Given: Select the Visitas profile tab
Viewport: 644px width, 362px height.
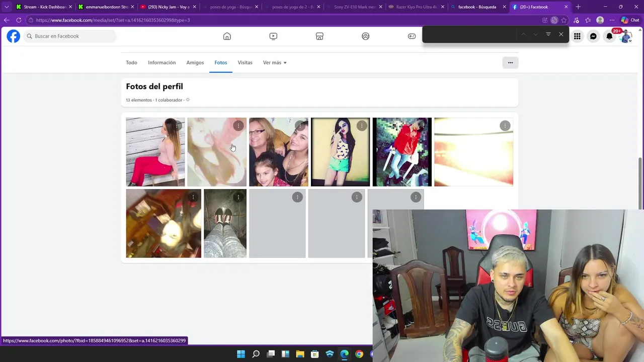Looking at the screenshot, I should pos(245,63).
